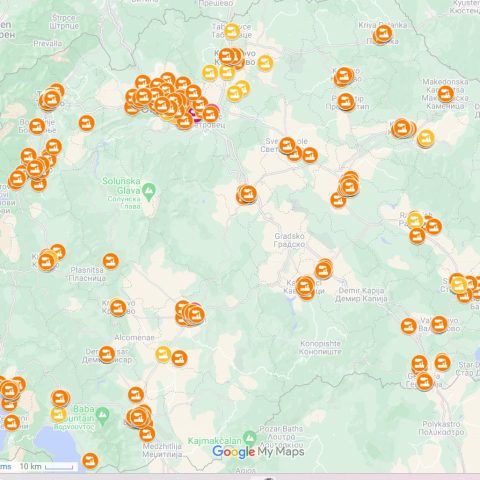Open the orange marker near Makedonska Kamenica
The height and width of the screenshot is (480, 480).
tap(446, 94)
